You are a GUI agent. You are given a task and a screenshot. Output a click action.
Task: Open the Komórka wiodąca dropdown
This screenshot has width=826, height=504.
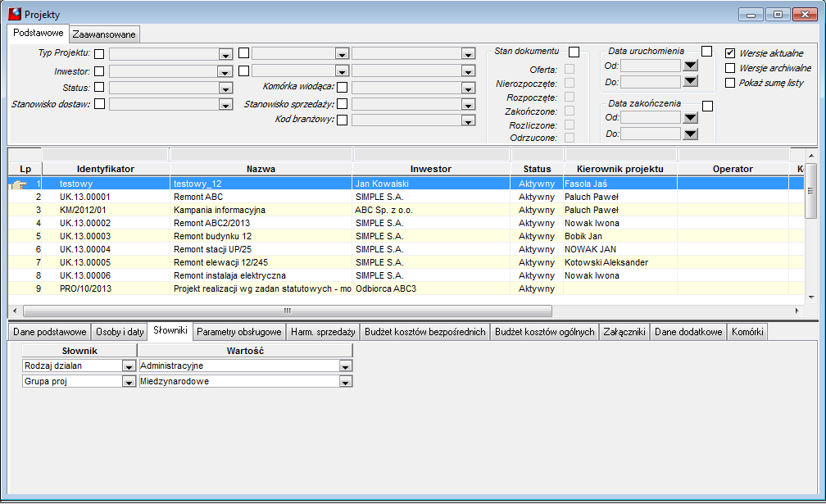pos(469,89)
